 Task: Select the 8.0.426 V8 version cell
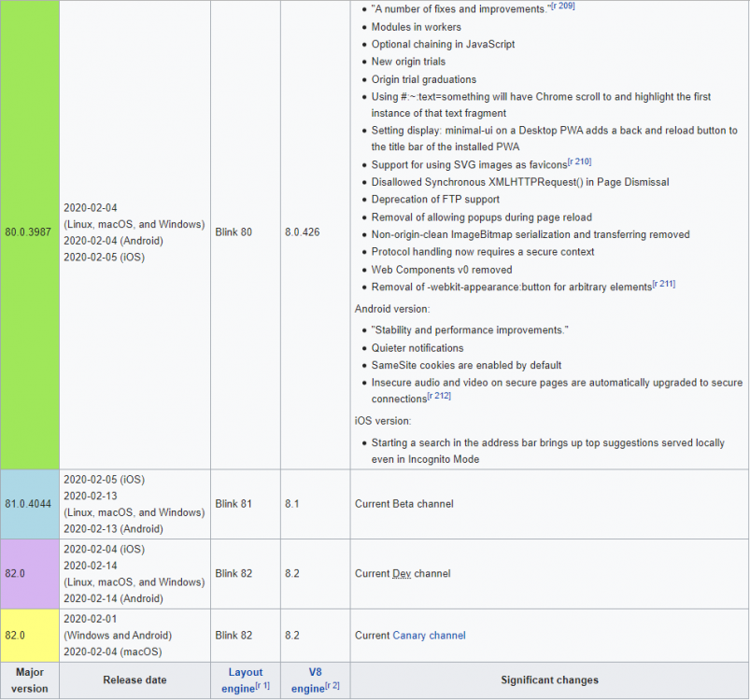[301, 232]
